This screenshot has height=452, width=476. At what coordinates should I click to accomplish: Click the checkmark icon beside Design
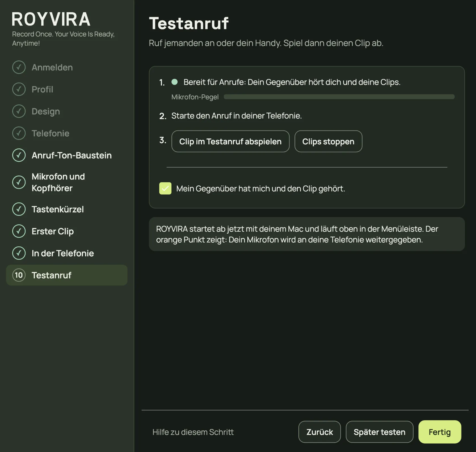click(19, 111)
